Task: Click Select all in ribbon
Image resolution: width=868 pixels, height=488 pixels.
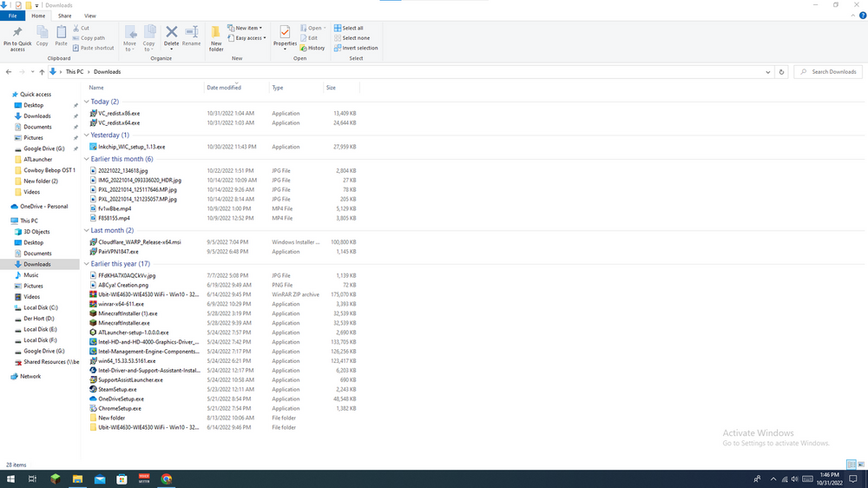Action: 349,28
